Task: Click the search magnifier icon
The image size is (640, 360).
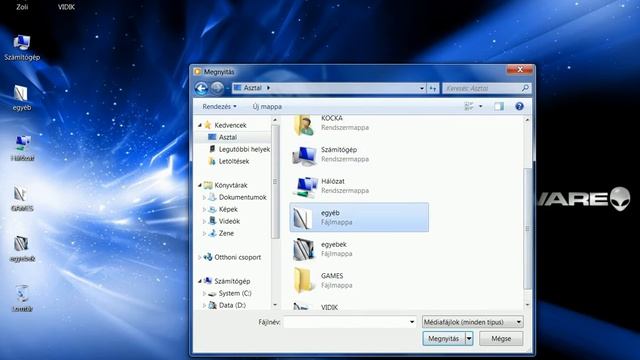Action: click(525, 88)
